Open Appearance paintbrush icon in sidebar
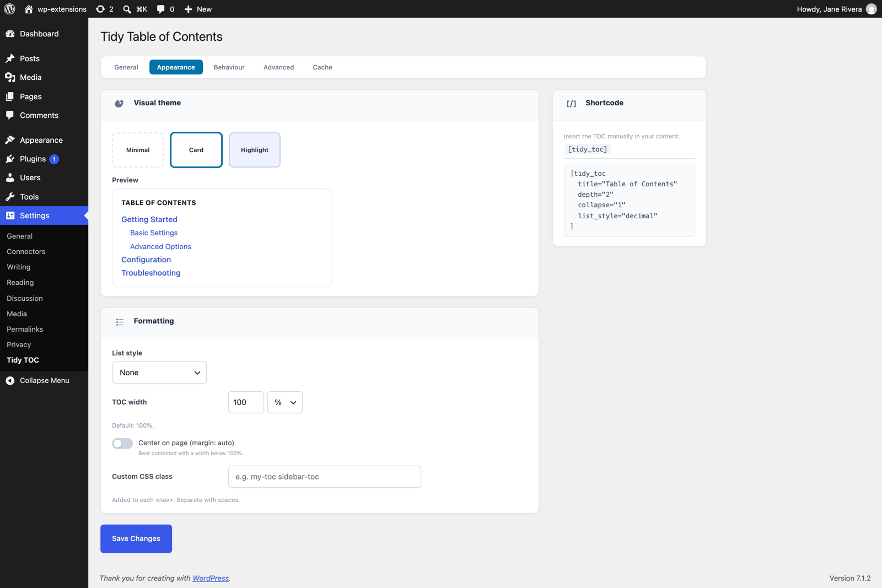Image resolution: width=882 pixels, height=588 pixels. [x=10, y=140]
